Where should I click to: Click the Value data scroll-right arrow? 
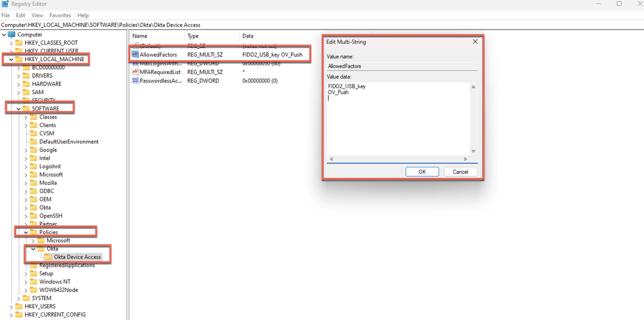click(465, 159)
